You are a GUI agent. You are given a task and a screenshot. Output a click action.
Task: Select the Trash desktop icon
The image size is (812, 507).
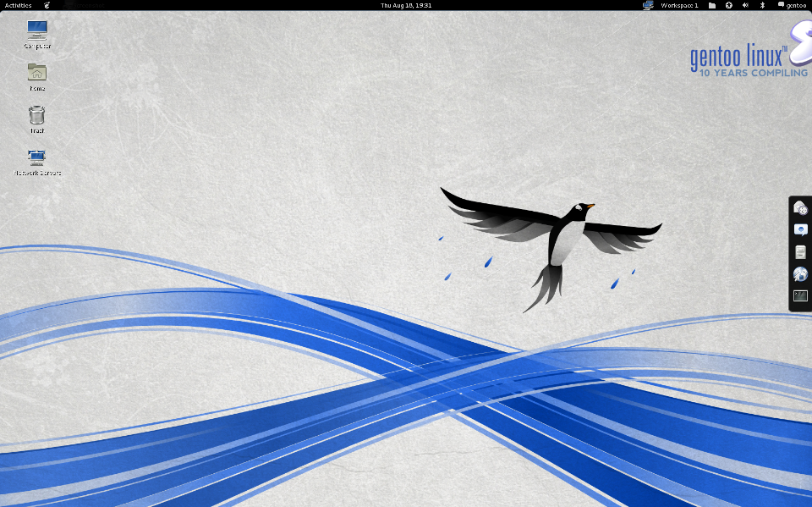click(37, 119)
